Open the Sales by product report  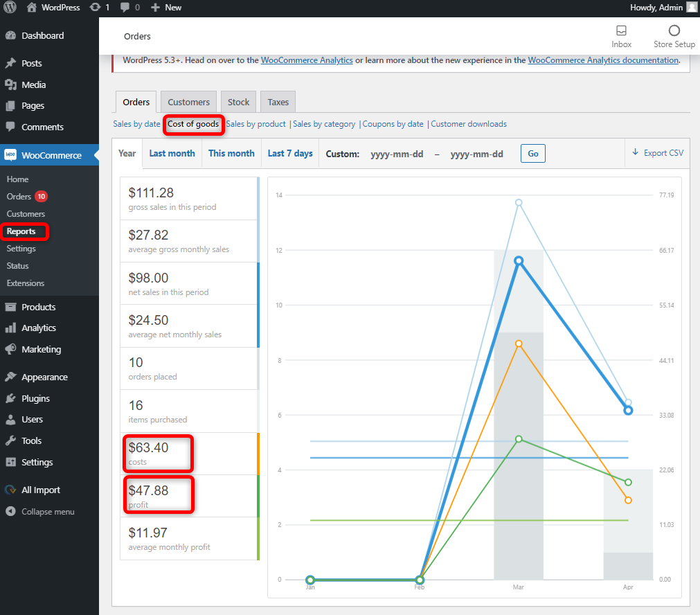click(255, 124)
